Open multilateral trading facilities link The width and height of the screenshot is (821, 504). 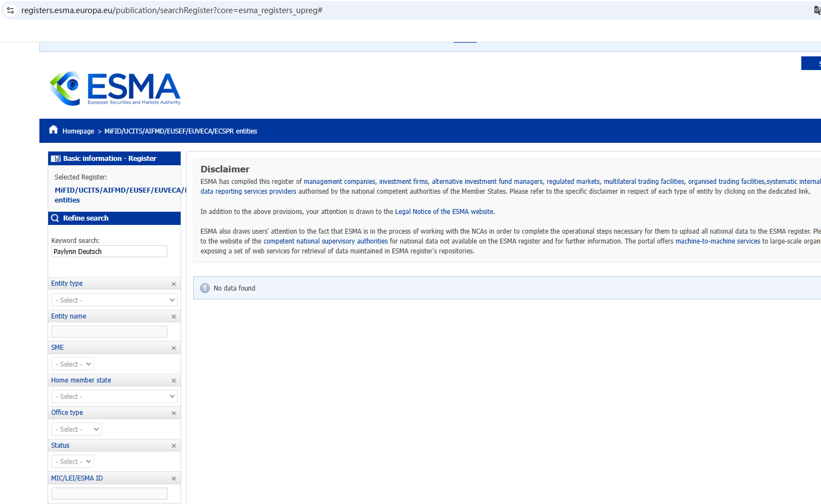point(644,182)
